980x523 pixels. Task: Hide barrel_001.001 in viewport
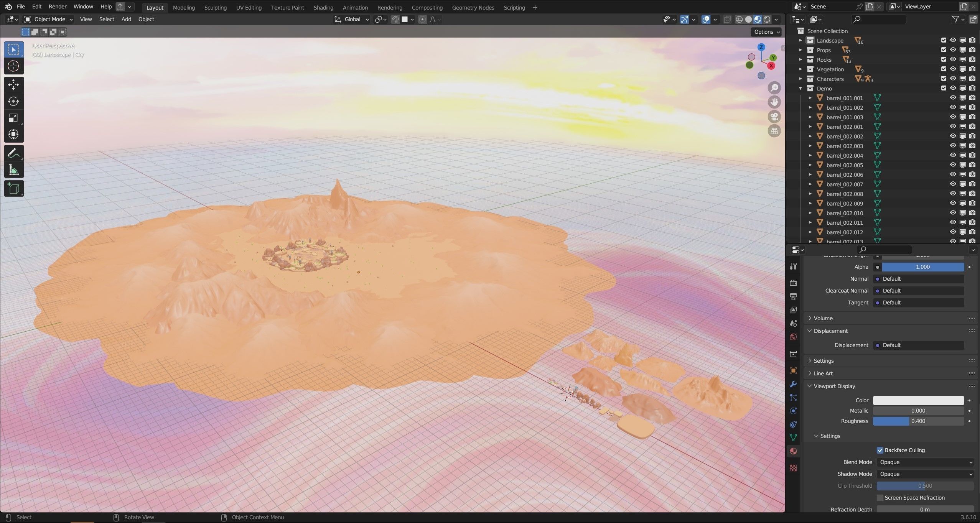click(x=953, y=98)
